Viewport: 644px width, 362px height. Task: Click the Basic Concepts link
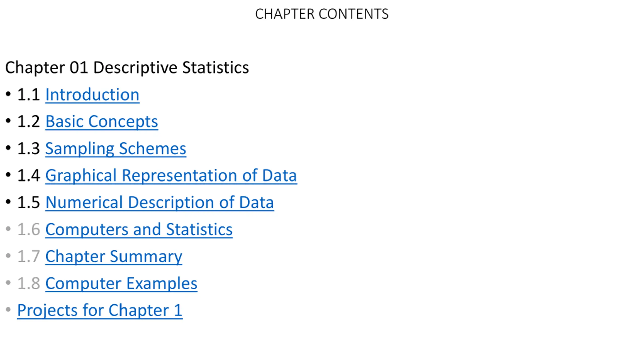point(102,122)
